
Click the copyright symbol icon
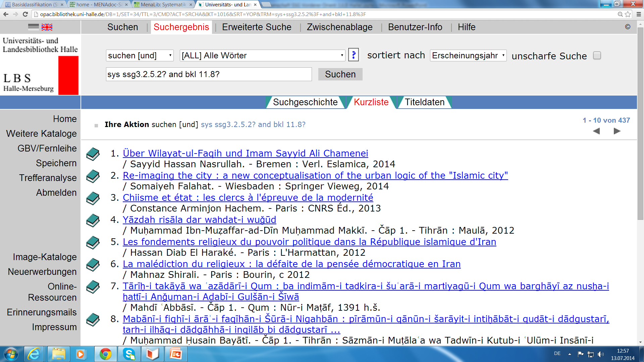(628, 27)
